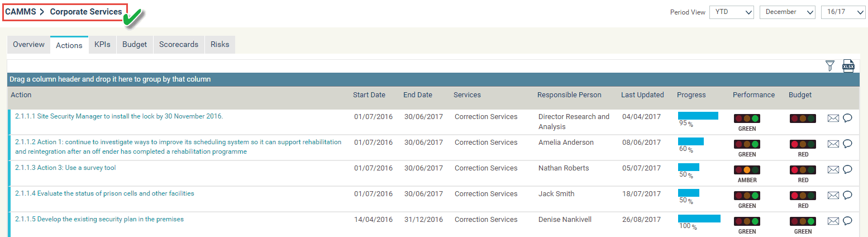Screen dimensions: 868x237
Task: Sort by the End Date column header
Action: (418, 95)
